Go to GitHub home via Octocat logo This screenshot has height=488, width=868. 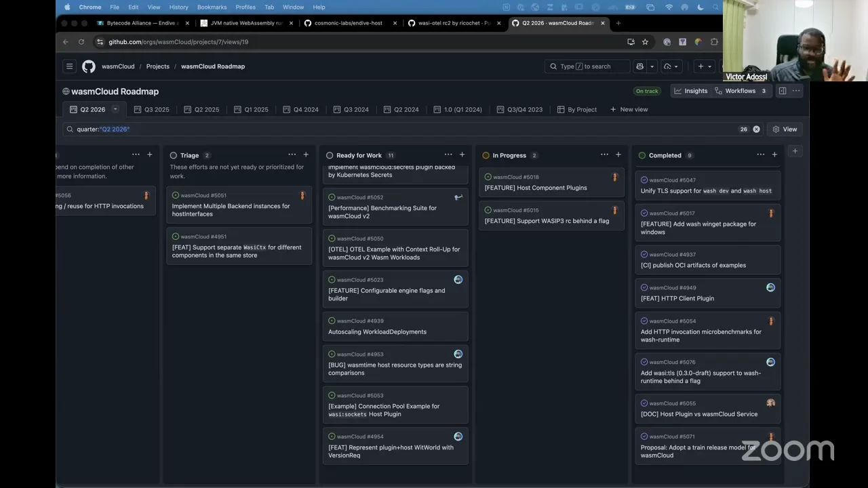89,66
